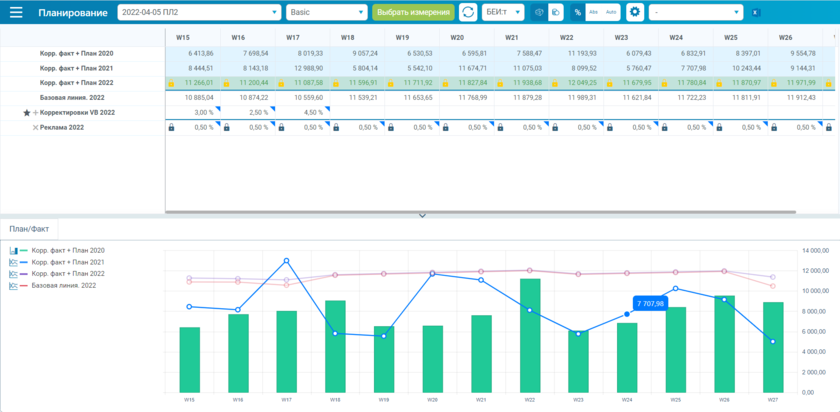Click the star icon beside Корректировки VB 2022
This screenshot has height=412, width=840.
[x=27, y=113]
